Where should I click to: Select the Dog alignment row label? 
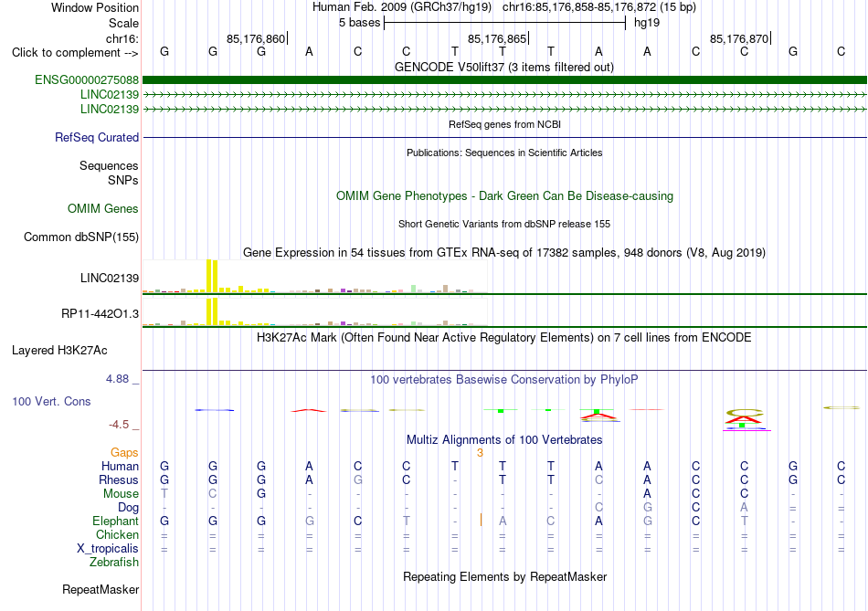pyautogui.click(x=128, y=508)
